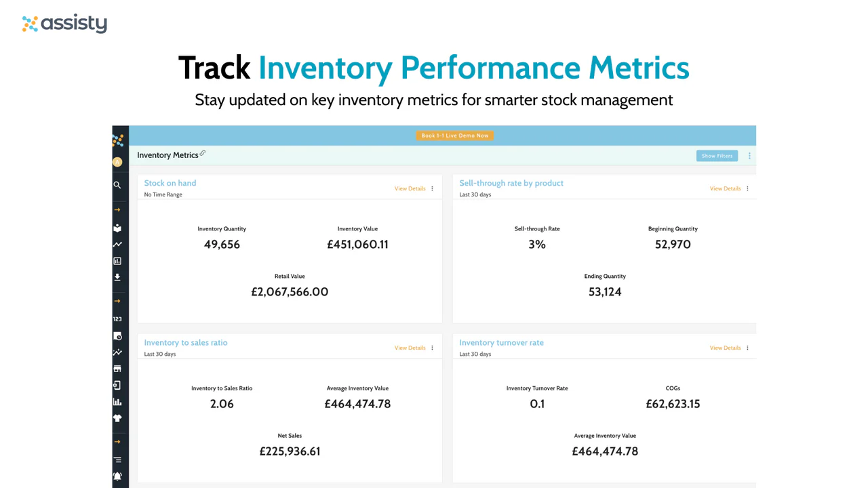Image resolution: width=868 pixels, height=488 pixels.
Task: Open the search icon in the sidebar
Action: [x=117, y=185]
